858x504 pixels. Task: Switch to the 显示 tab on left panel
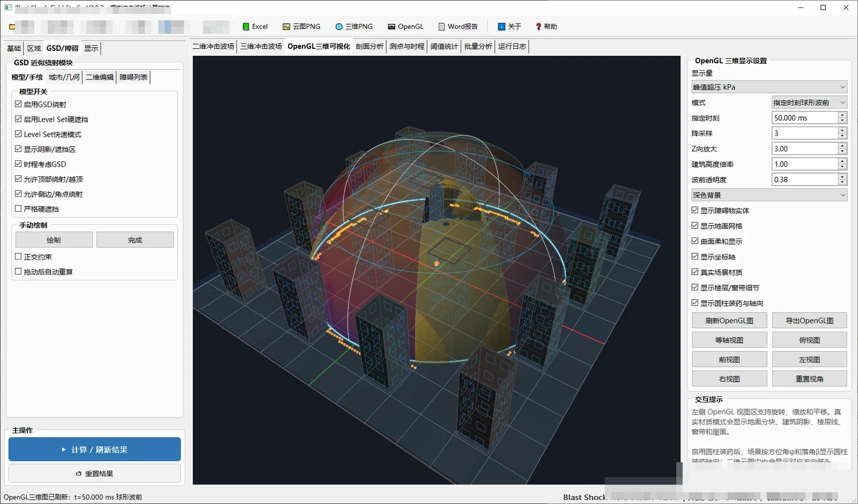point(91,48)
